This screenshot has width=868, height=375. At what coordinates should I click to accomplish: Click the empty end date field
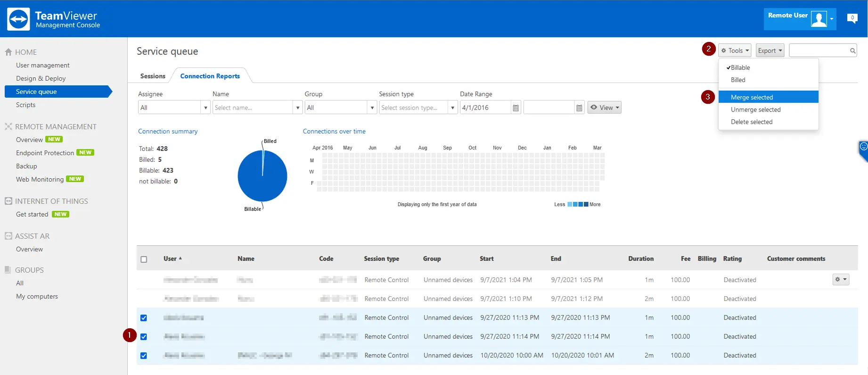point(549,108)
